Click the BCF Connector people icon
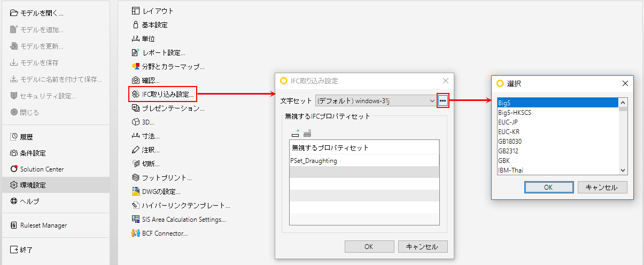Viewport: 644px width, 265px height. [x=136, y=233]
